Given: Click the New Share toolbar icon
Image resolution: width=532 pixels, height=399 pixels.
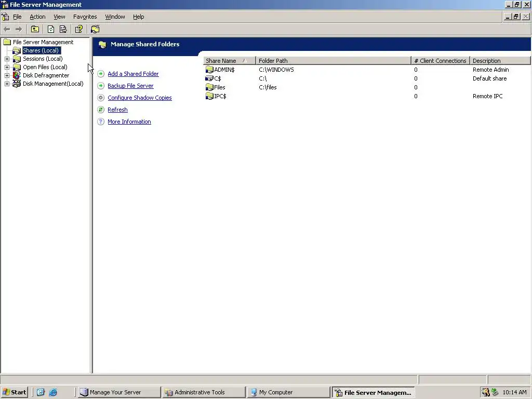Looking at the screenshot, I should pyautogui.click(x=96, y=29).
